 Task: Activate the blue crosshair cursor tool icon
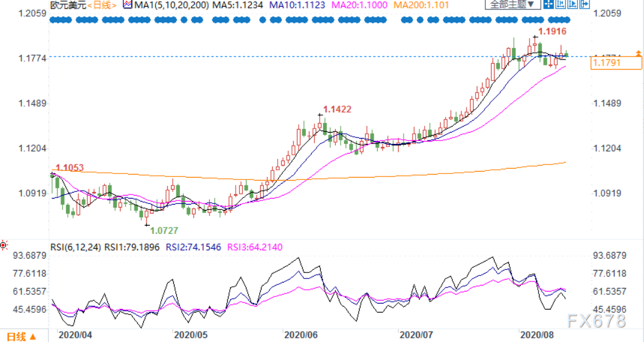pyautogui.click(x=548, y=4)
